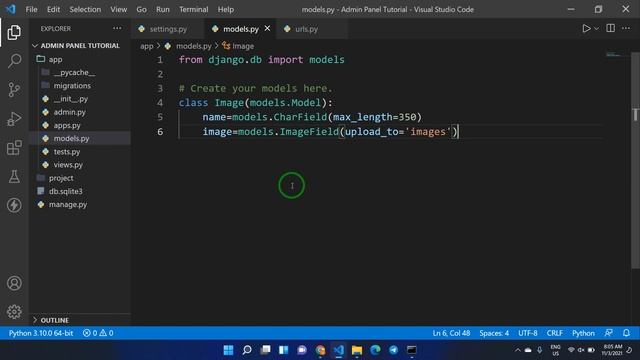Collapse the app folder
The height and width of the screenshot is (360, 640).
pyautogui.click(x=80, y=59)
